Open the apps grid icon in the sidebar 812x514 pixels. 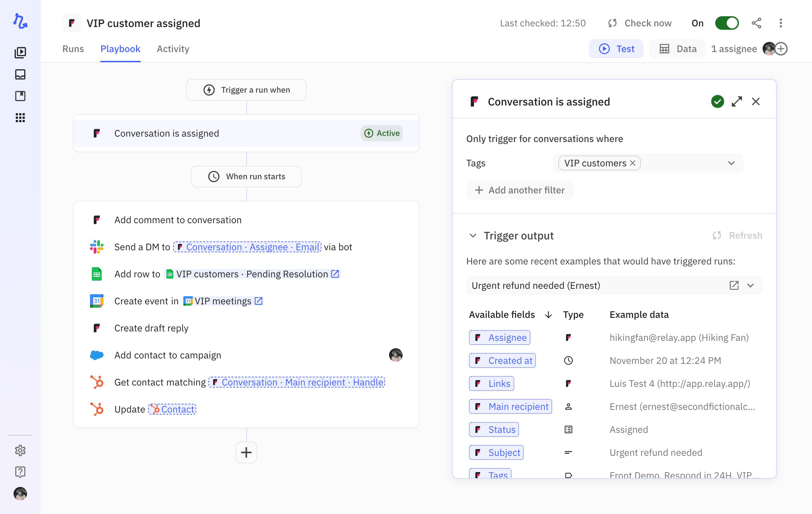20,118
